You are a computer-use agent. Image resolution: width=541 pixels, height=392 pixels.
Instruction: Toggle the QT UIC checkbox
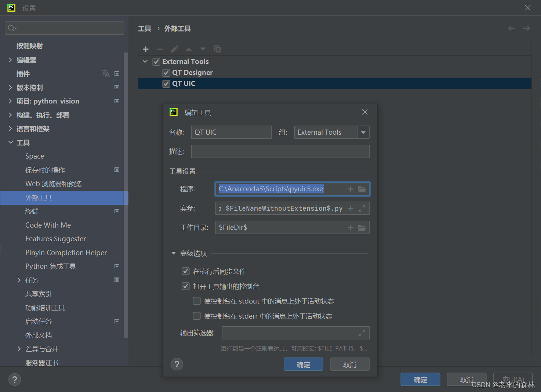point(166,84)
